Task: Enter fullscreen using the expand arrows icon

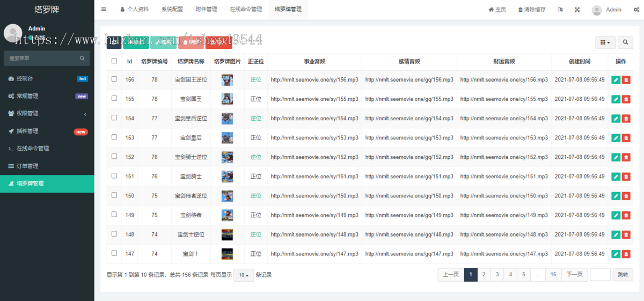Action: click(577, 10)
